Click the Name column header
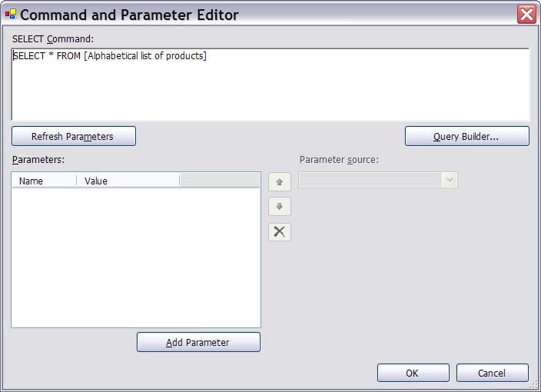 click(44, 181)
